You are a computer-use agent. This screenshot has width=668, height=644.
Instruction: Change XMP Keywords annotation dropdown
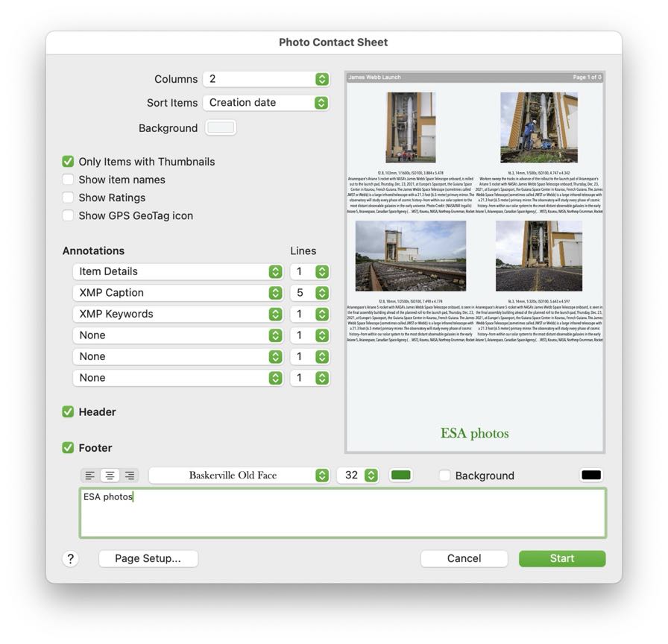click(177, 315)
